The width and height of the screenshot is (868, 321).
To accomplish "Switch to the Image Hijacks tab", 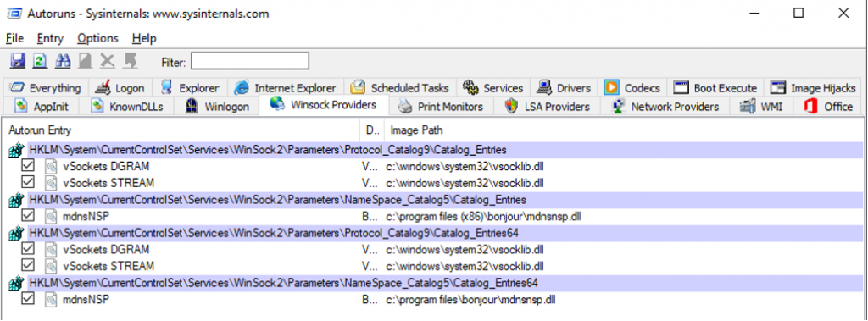I will point(814,88).
